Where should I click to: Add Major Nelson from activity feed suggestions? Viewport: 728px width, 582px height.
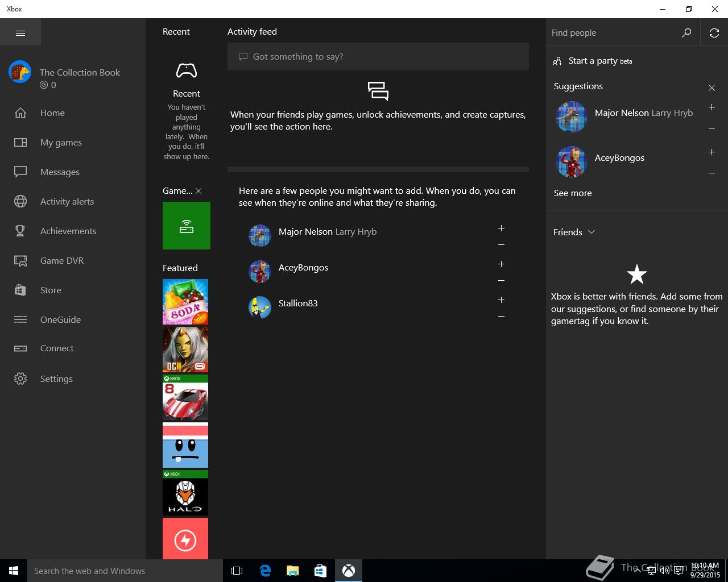[501, 228]
